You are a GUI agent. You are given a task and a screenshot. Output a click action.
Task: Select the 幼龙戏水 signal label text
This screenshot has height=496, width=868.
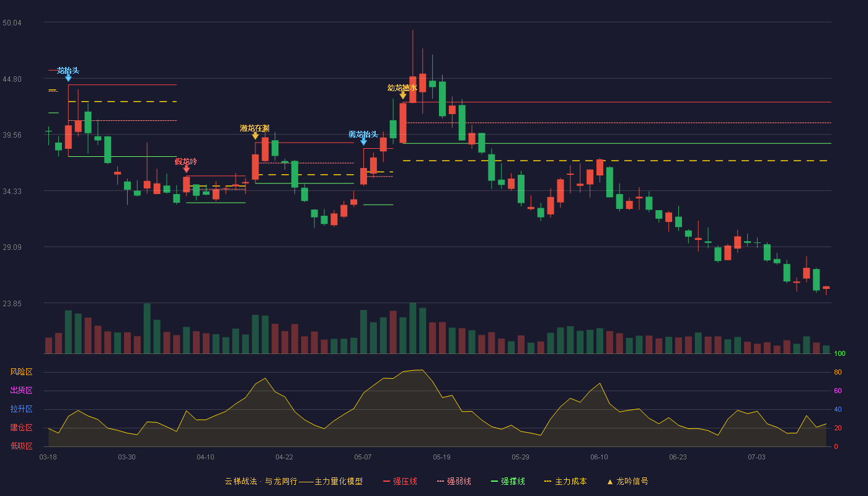tap(402, 88)
